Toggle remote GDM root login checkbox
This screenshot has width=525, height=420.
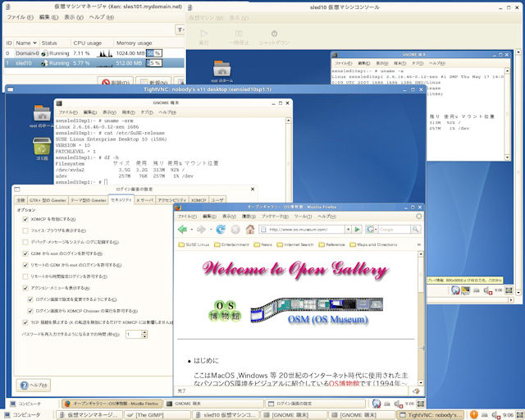click(25, 265)
